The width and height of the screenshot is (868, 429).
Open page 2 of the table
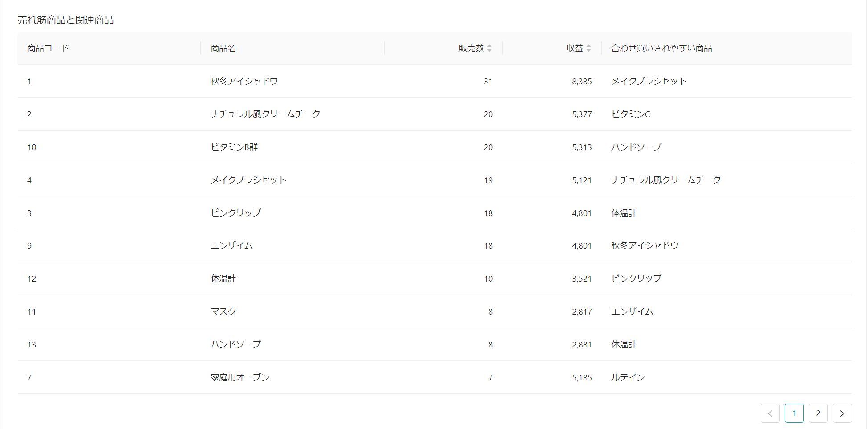[x=818, y=413]
